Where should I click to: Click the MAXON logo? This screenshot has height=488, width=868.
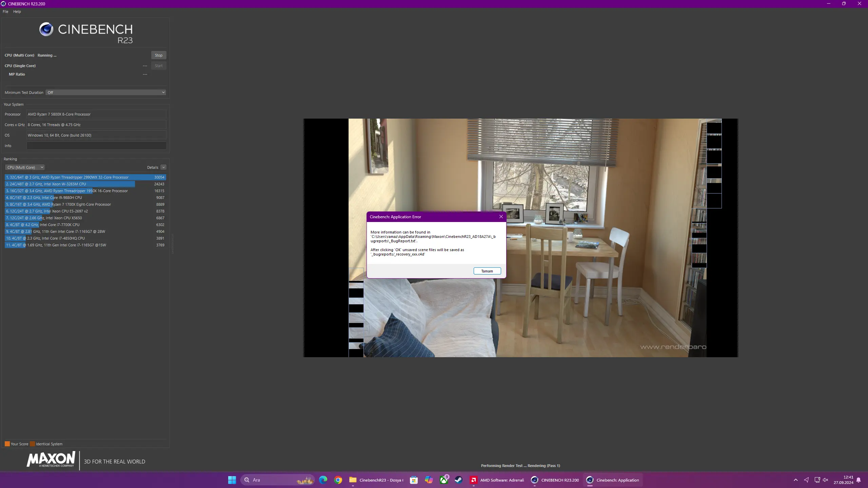pos(51,460)
